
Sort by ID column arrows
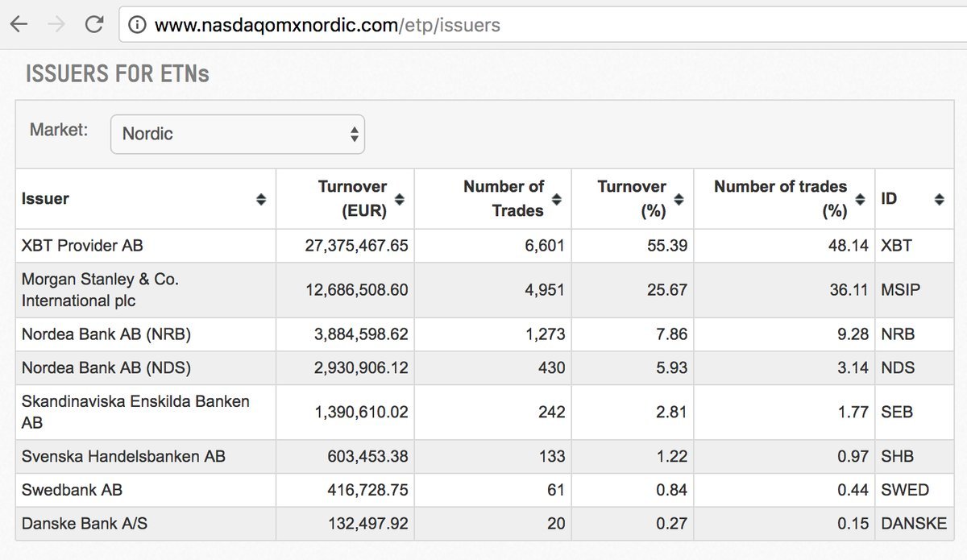pyautogui.click(x=940, y=199)
